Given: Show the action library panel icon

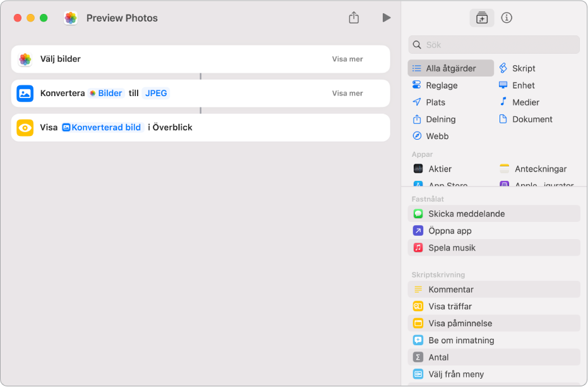Looking at the screenshot, I should (x=481, y=18).
